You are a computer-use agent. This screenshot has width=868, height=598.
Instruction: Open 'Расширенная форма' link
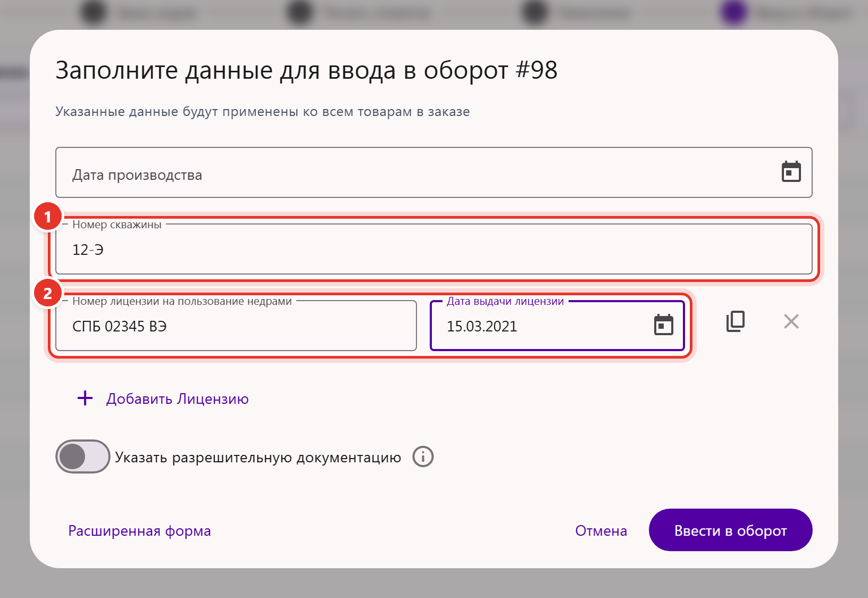pyautogui.click(x=139, y=531)
